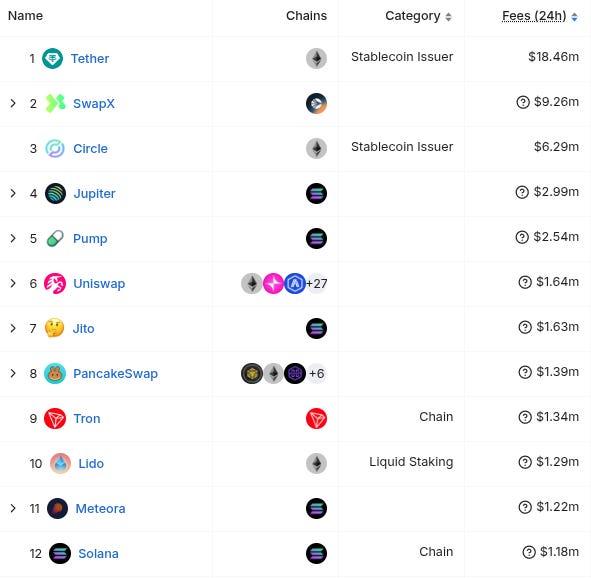Click the Solana chain icon in Jupiter row
Screen dimensions: 591x578
[x=316, y=193]
